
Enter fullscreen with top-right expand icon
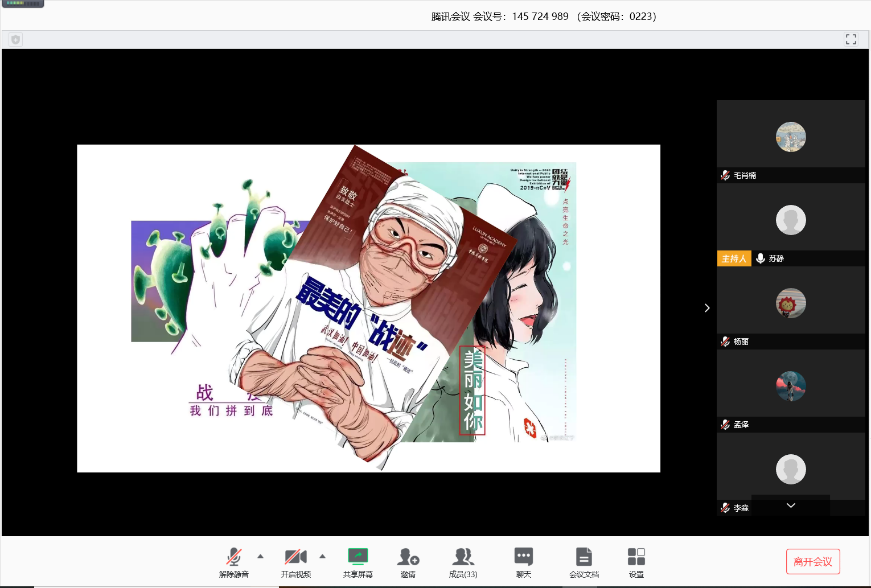pos(851,39)
